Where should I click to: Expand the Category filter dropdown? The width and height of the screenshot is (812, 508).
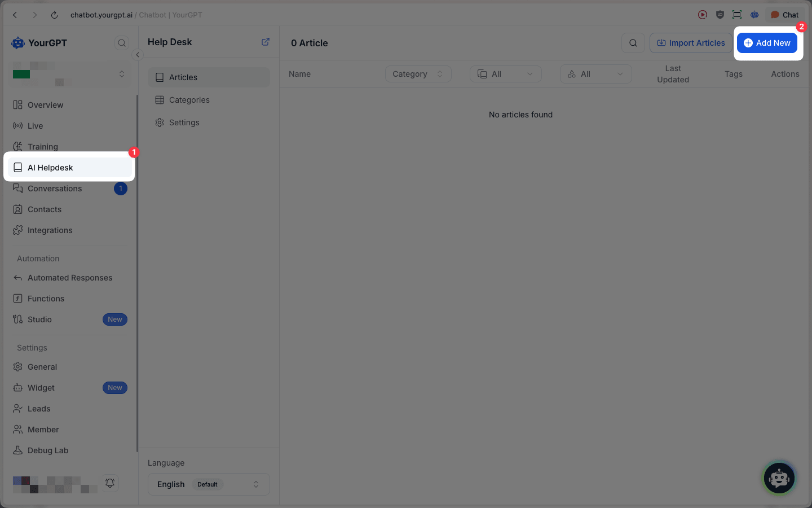[x=418, y=74]
